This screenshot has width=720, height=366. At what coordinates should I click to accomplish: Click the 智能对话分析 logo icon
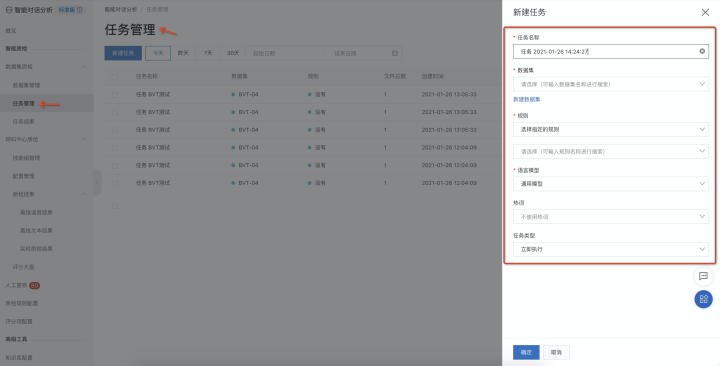[9, 10]
